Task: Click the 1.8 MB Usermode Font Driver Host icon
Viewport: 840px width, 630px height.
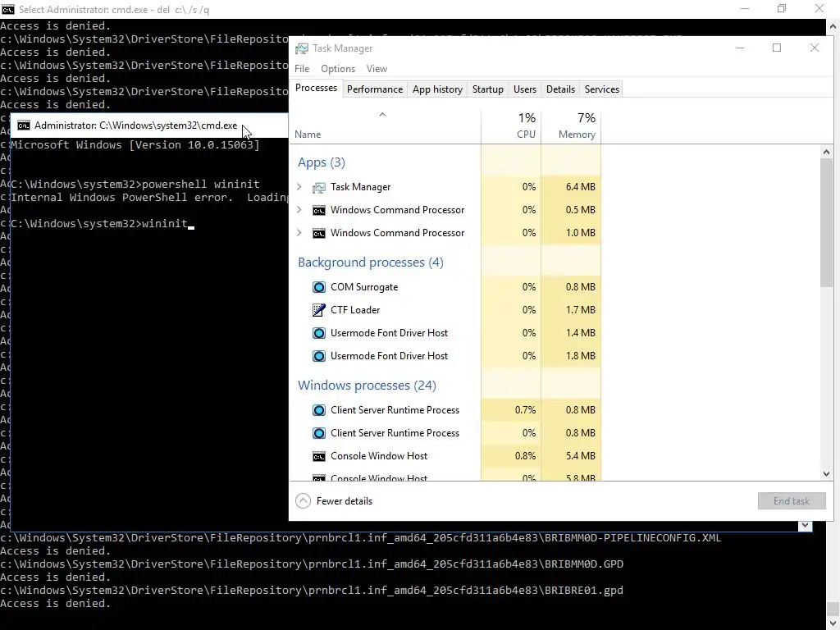Action: tap(319, 356)
